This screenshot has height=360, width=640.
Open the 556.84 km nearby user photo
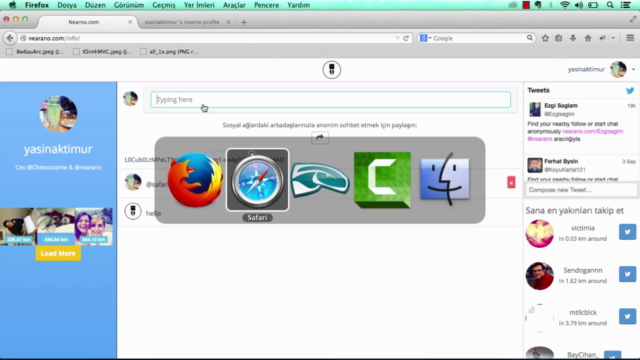(x=56, y=227)
